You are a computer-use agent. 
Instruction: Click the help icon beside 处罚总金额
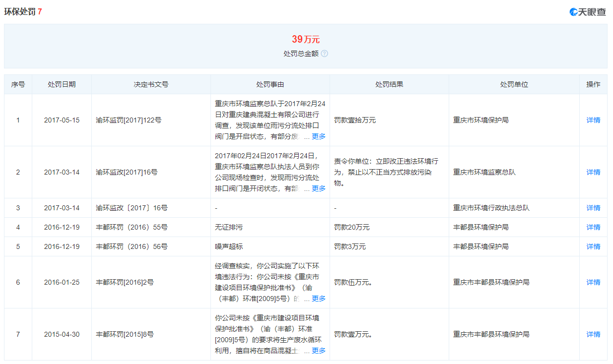324,54
